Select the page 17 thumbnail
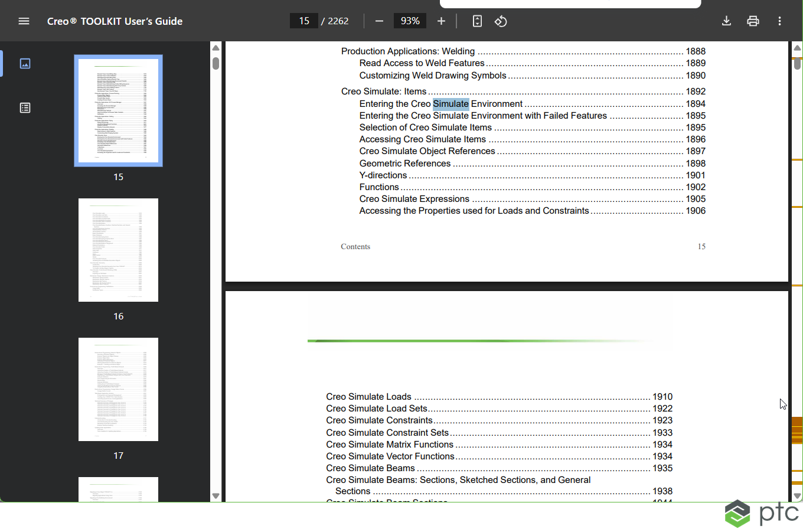The image size is (803, 532). pos(118,389)
